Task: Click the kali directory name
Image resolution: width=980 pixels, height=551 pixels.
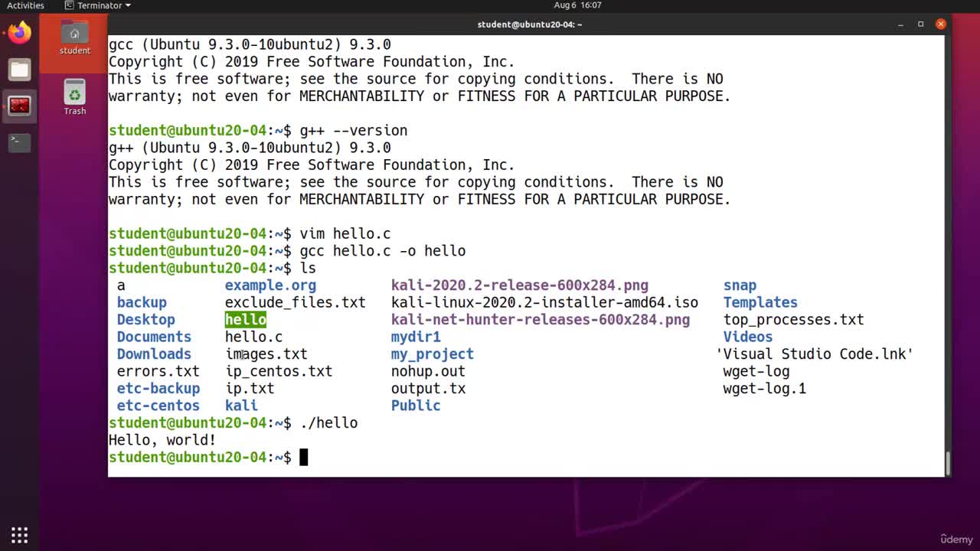Action: pos(241,406)
